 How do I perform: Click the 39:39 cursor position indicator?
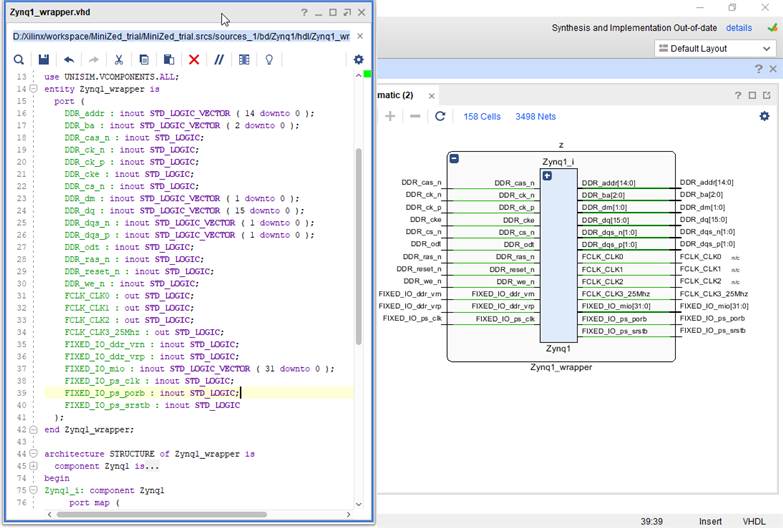click(652, 522)
